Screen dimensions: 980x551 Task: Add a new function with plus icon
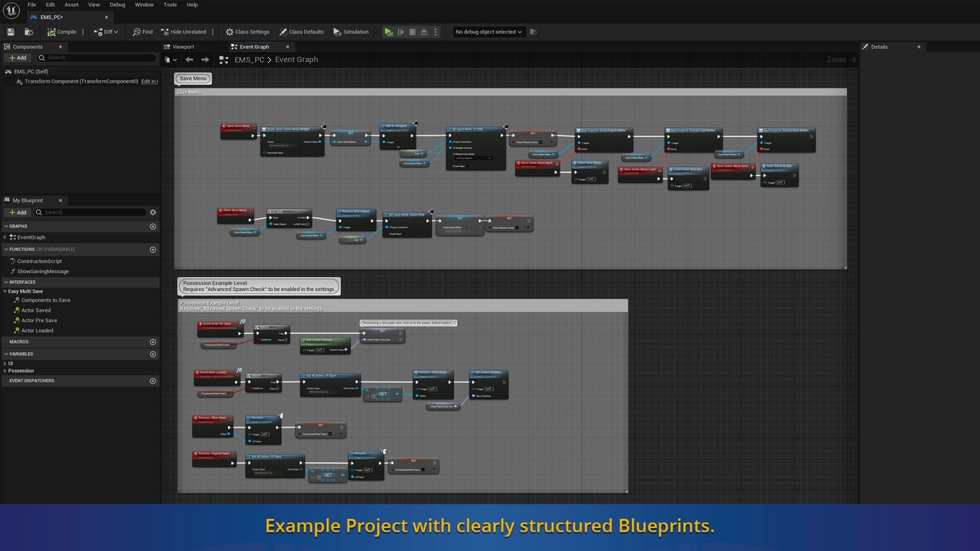(153, 249)
